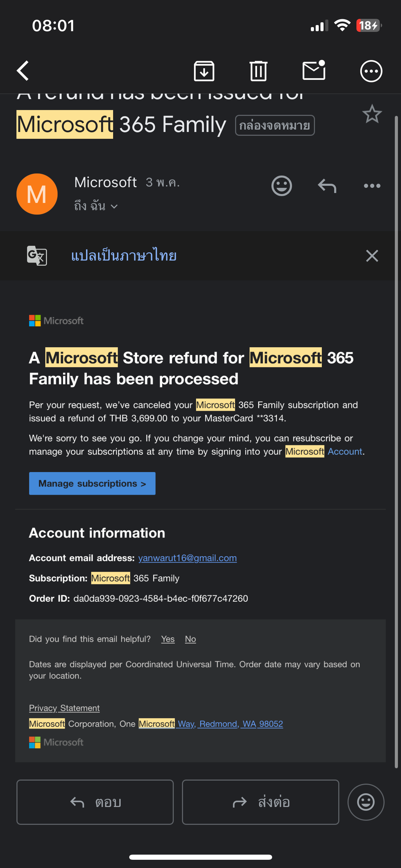Delete the email with the trash icon
The height and width of the screenshot is (868, 401).
click(258, 71)
